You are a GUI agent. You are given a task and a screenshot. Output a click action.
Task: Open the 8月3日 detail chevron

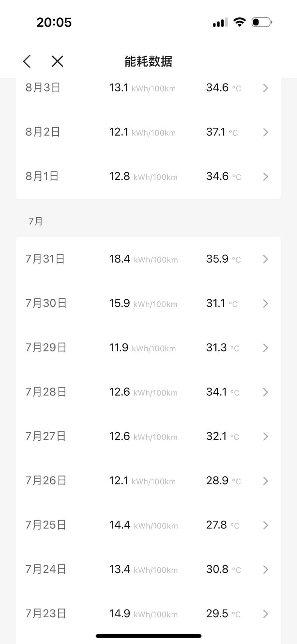tap(266, 88)
